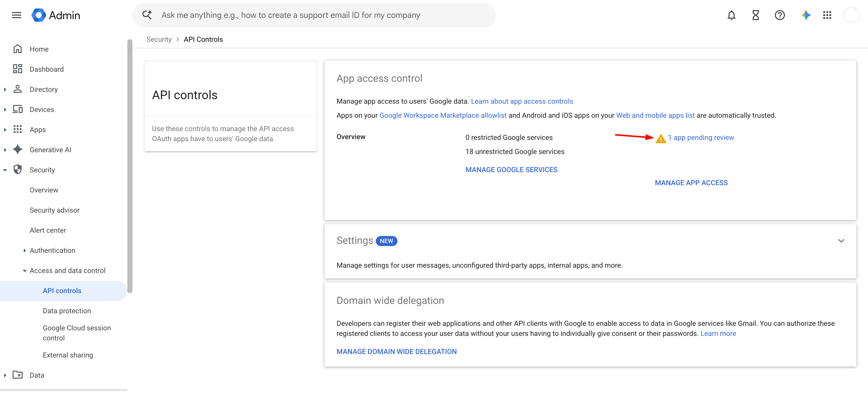This screenshot has height=394, width=868.
Task: Launch the Gemini sparkle icon
Action: pyautogui.click(x=806, y=15)
